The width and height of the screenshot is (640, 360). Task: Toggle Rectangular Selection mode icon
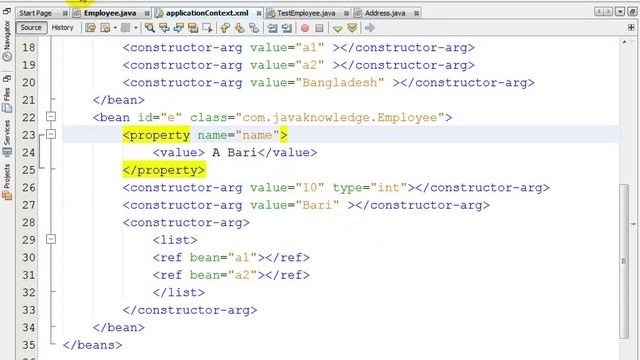click(x=207, y=28)
